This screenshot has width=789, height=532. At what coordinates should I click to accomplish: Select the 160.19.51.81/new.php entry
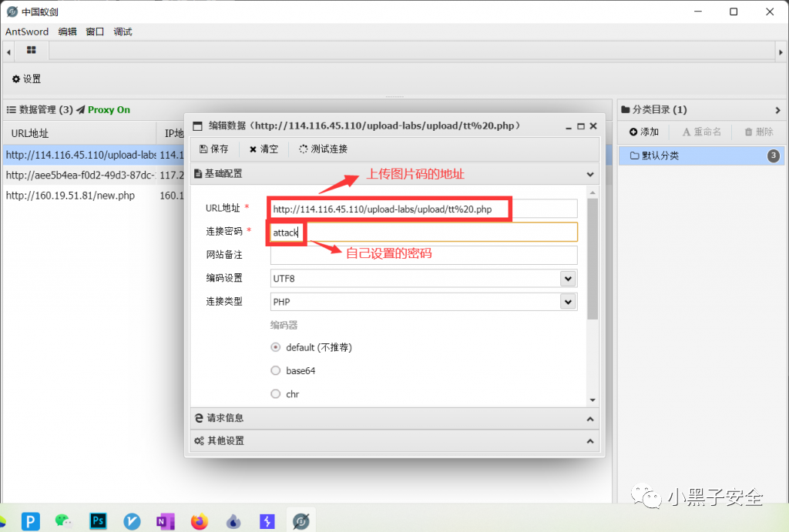point(70,196)
